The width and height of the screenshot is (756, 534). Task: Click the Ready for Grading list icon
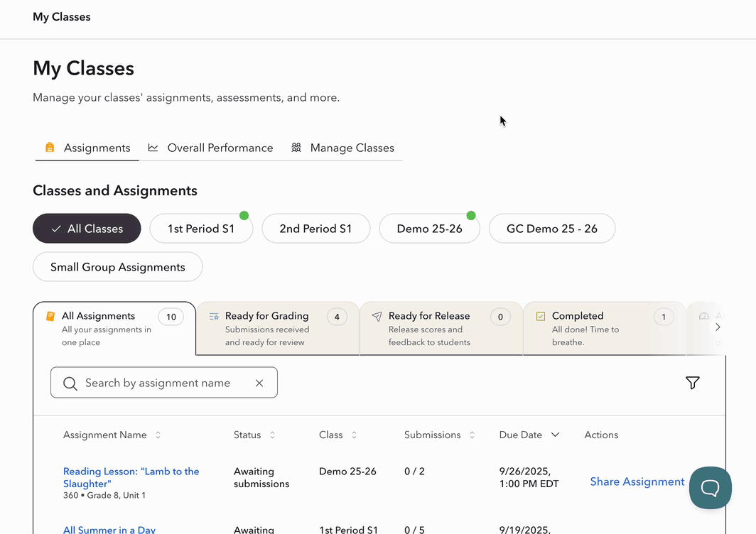(214, 316)
